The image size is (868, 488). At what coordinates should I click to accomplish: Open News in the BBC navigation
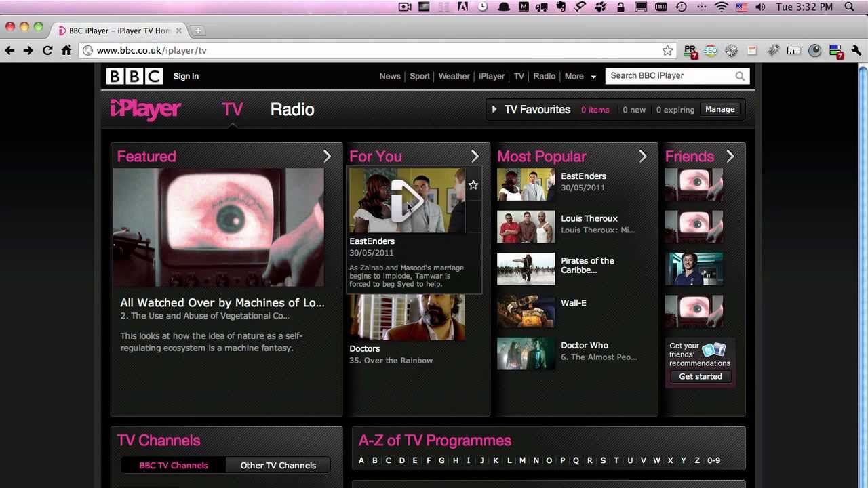[x=390, y=76]
